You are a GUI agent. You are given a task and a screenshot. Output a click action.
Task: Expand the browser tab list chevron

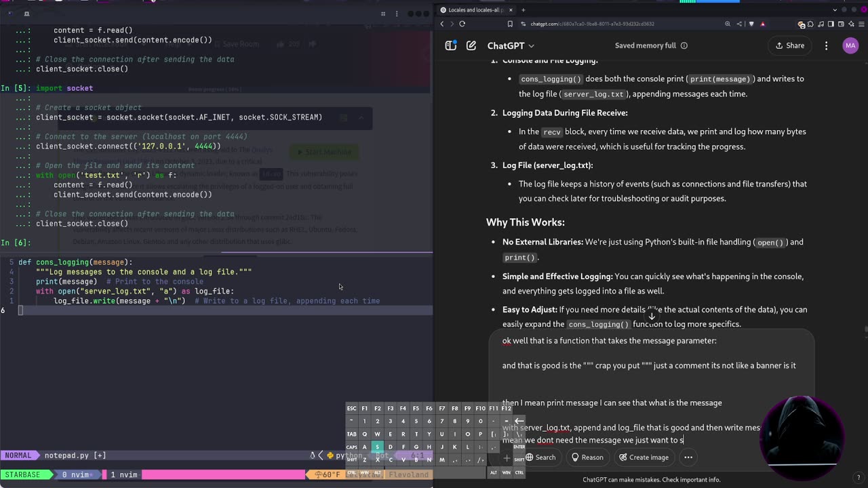(x=835, y=9)
